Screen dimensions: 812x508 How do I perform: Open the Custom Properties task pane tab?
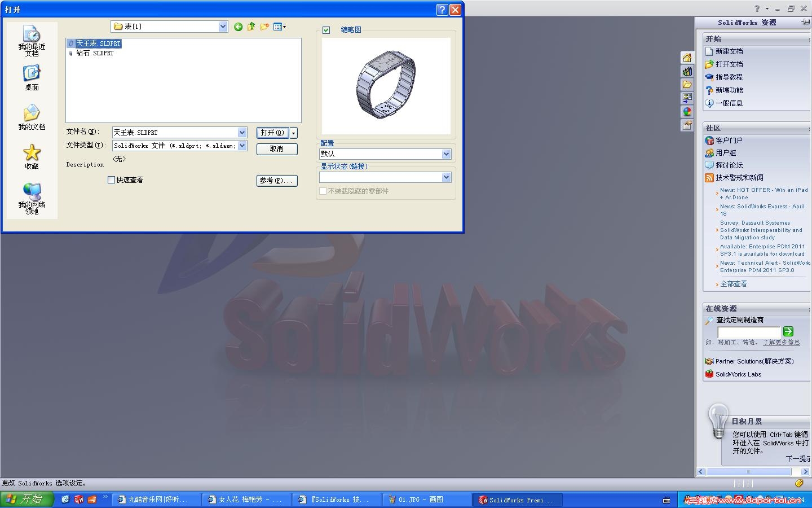pyautogui.click(x=687, y=125)
